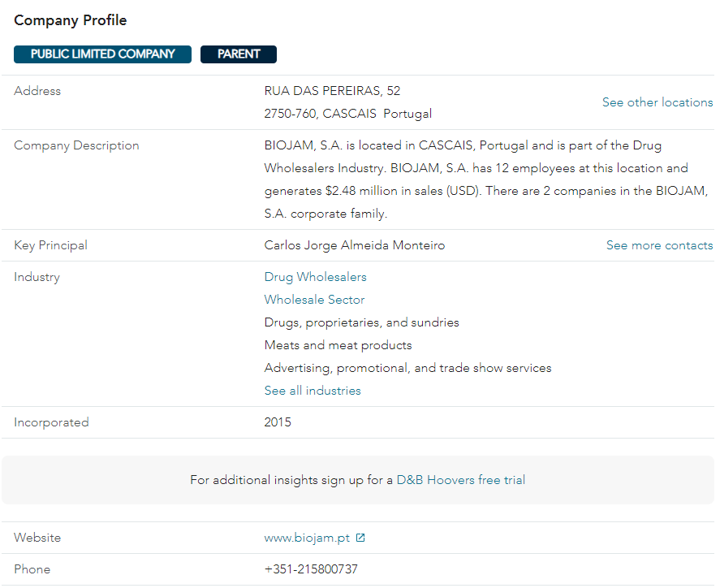The image size is (720, 588).
Task: Select the phone number +351-215800737
Action: pos(311,569)
